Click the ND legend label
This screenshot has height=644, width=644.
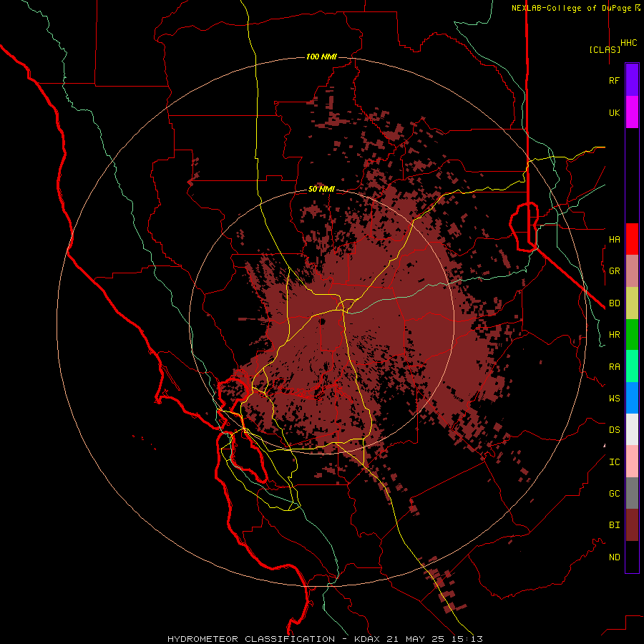click(x=615, y=557)
